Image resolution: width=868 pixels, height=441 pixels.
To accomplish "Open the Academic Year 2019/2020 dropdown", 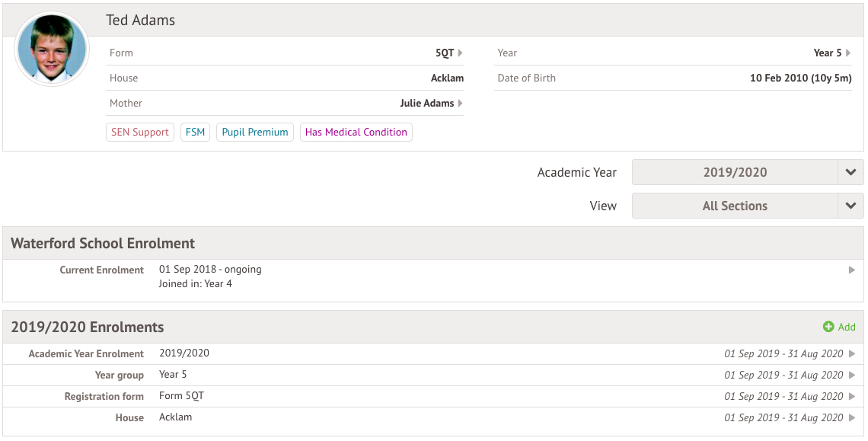I will point(734,172).
